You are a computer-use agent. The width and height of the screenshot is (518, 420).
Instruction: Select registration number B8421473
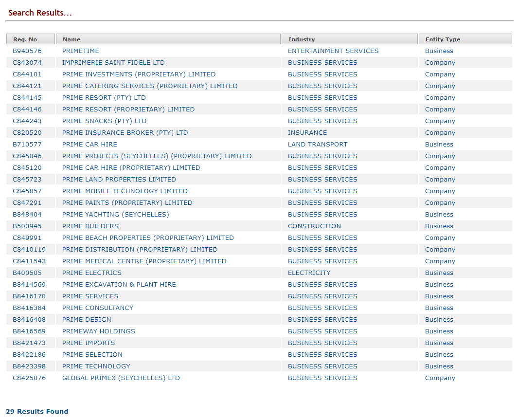(x=29, y=343)
